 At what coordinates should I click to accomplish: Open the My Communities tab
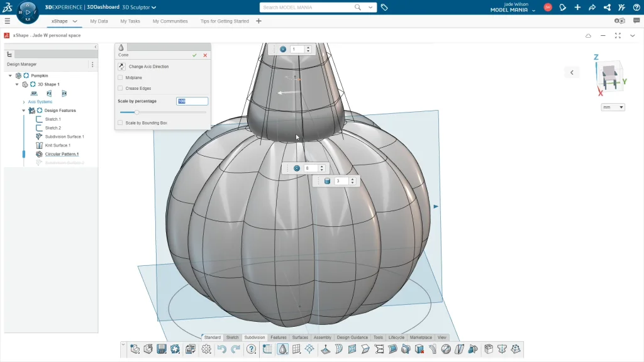tap(170, 21)
